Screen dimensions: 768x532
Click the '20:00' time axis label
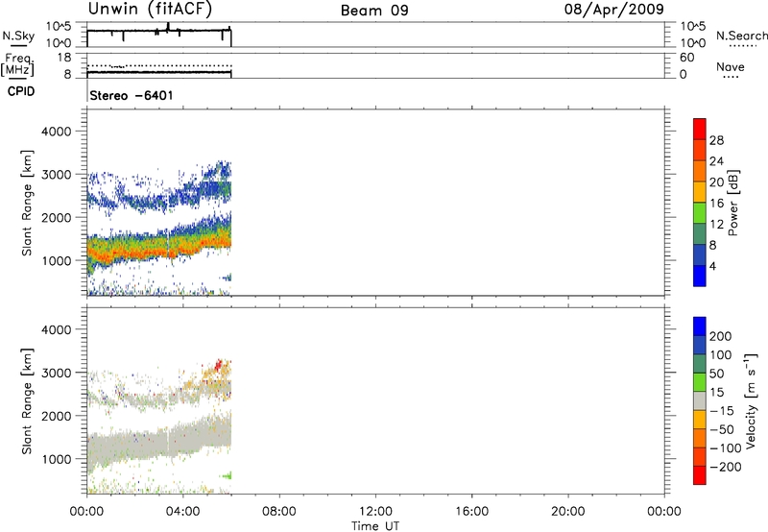[568, 512]
